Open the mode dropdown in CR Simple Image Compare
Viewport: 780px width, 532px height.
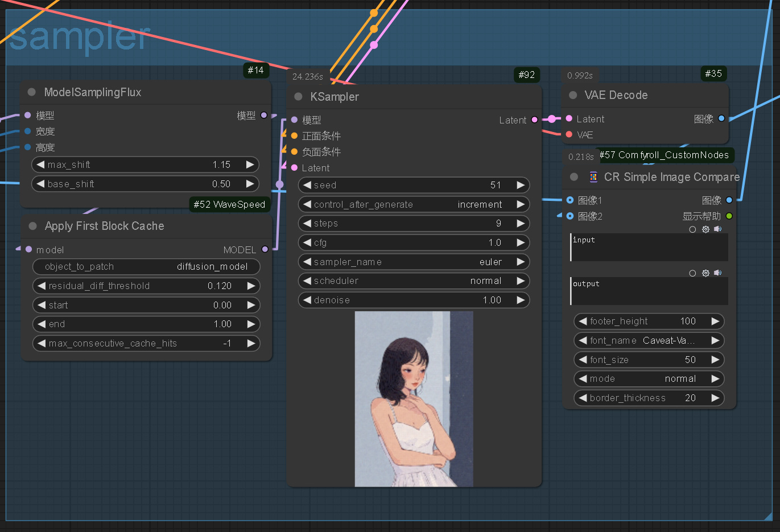click(649, 378)
